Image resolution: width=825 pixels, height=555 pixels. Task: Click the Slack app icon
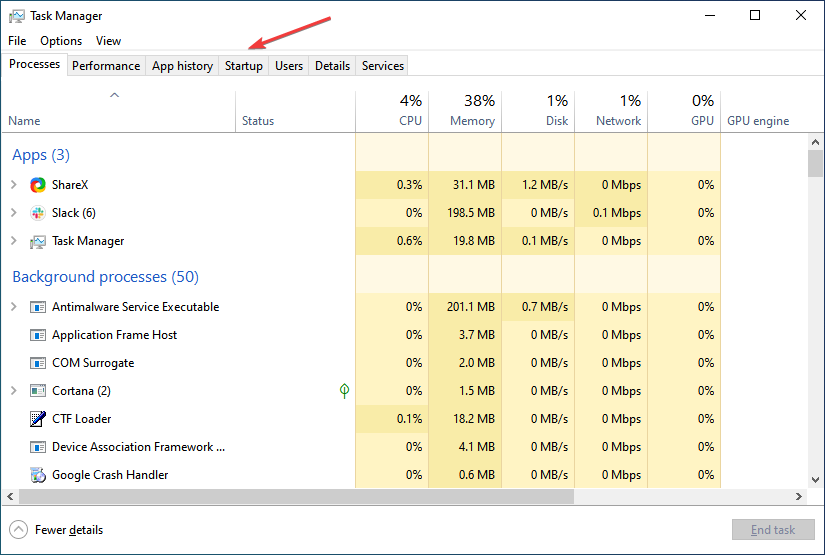38,213
